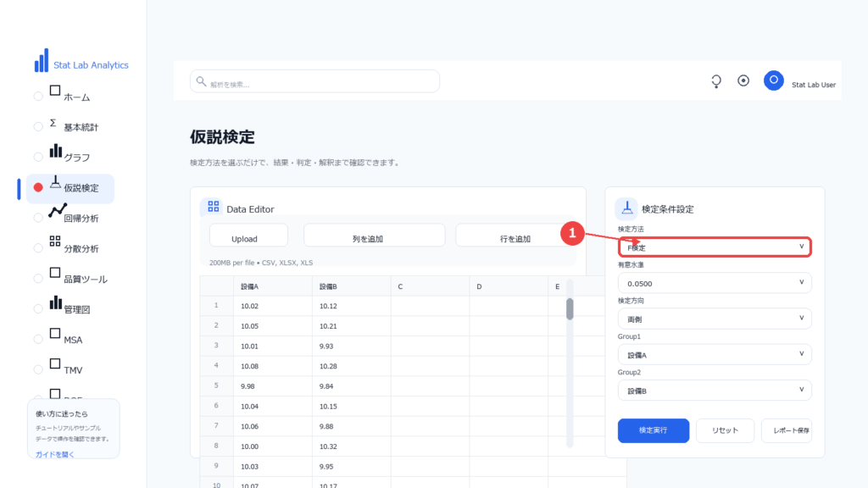Click the grid icon for 分散分析
The width and height of the screenshot is (868, 488).
[x=55, y=241]
